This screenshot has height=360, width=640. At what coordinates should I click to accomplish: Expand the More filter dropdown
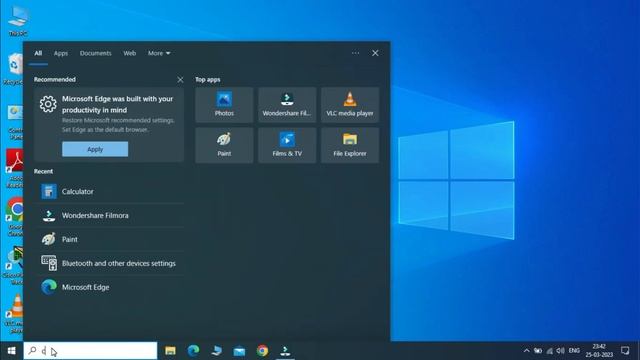[x=159, y=53]
